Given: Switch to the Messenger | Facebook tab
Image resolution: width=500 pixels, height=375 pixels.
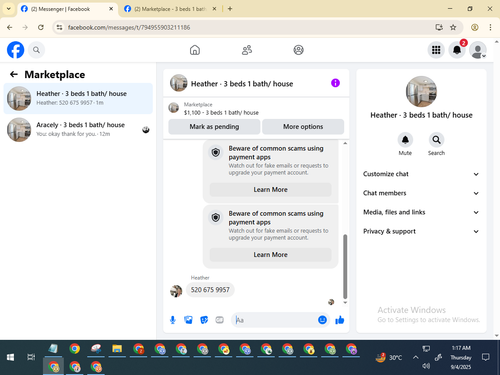Looking at the screenshot, I should point(66,9).
